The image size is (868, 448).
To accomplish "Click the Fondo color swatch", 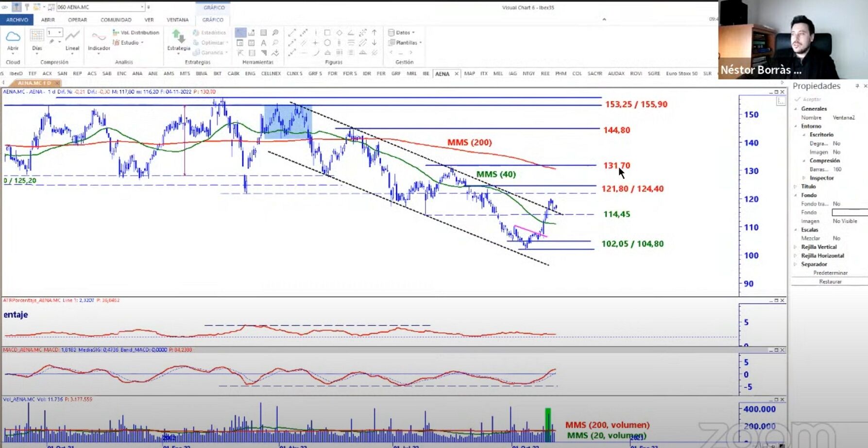I will click(x=850, y=212).
